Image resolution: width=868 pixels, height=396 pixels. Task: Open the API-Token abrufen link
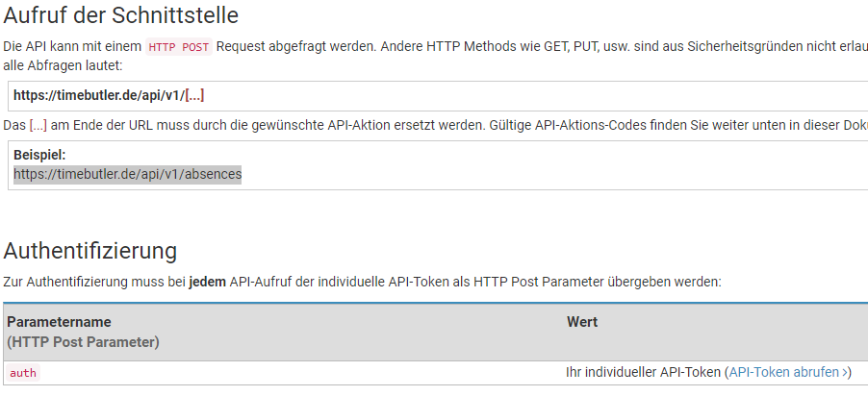click(x=788, y=372)
